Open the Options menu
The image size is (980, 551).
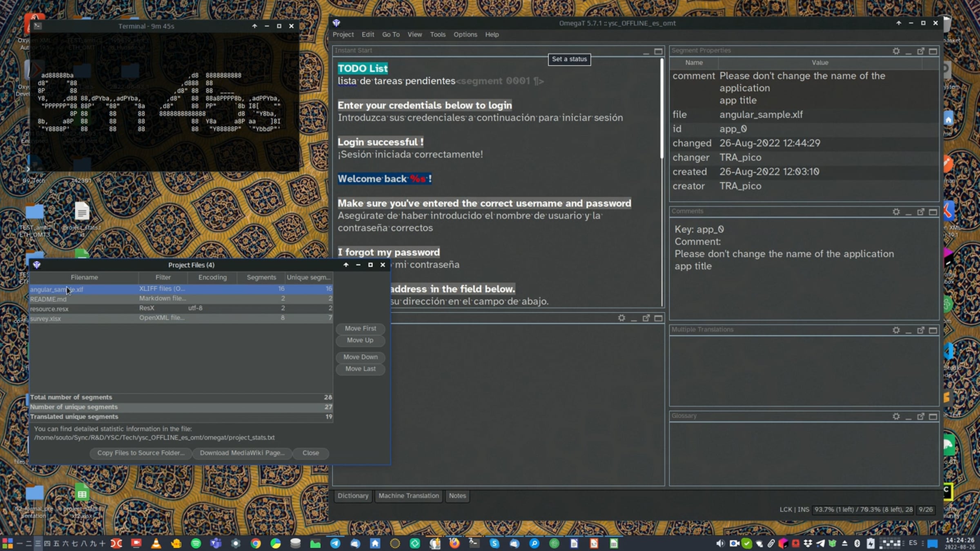[465, 35]
